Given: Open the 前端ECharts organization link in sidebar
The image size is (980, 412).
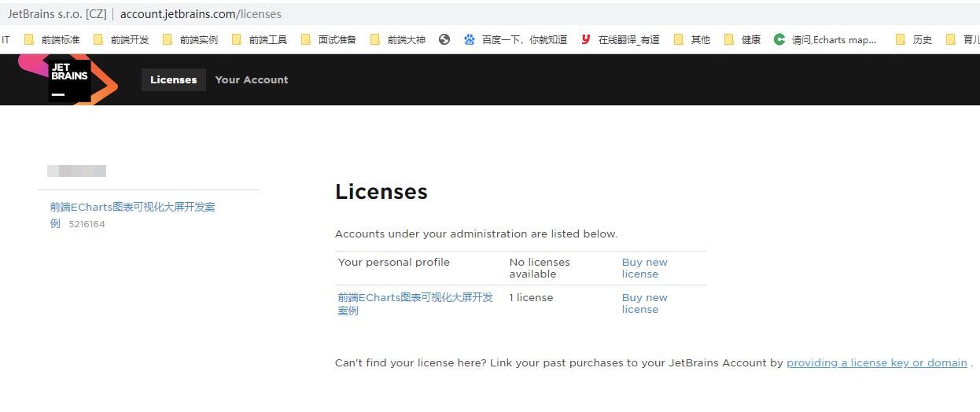Looking at the screenshot, I should coord(132,215).
